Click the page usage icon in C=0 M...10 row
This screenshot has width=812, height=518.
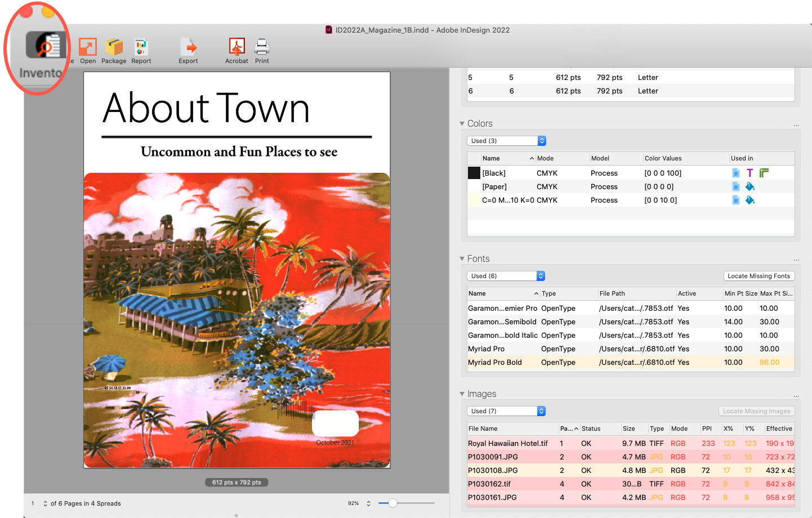coord(736,200)
